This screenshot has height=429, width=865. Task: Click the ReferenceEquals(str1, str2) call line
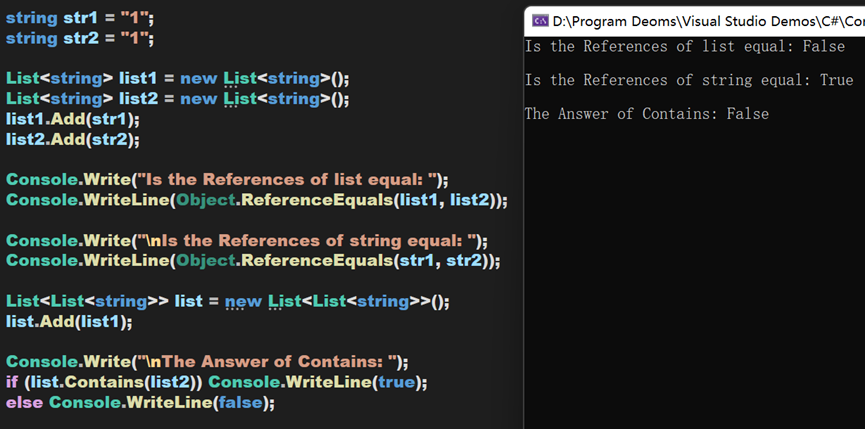(x=252, y=261)
